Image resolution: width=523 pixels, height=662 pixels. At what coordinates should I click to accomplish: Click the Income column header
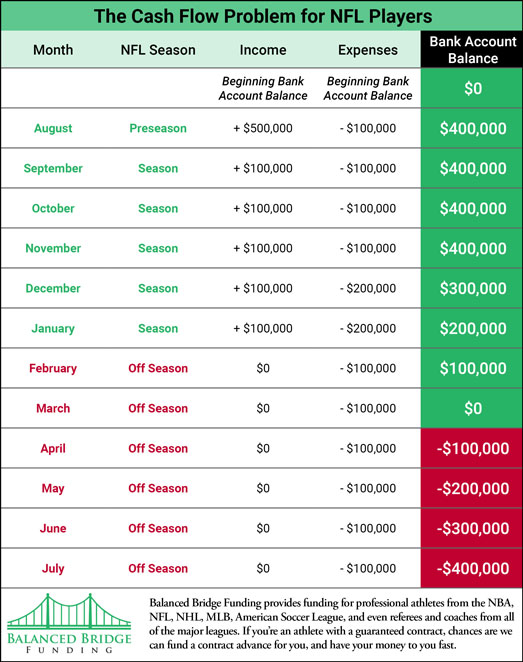click(263, 50)
